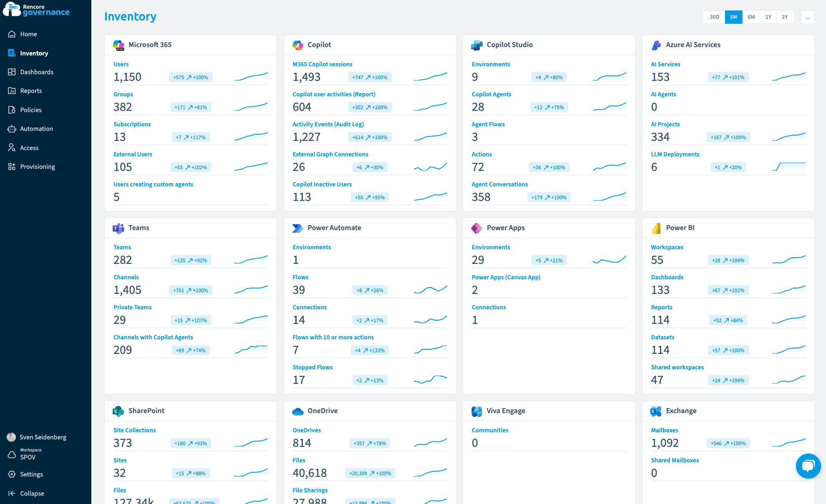The width and height of the screenshot is (826, 504).
Task: Open the Mailboxes link in Exchange card
Action: point(665,430)
